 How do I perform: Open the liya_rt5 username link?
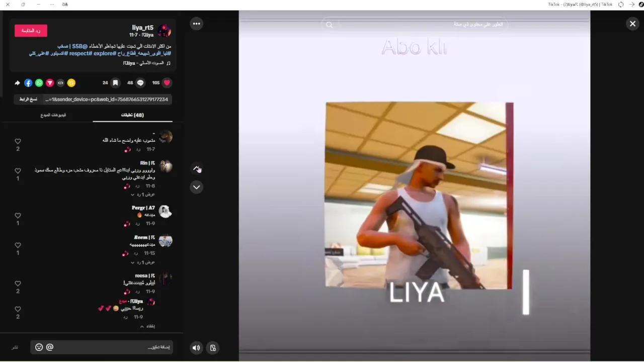click(x=143, y=28)
